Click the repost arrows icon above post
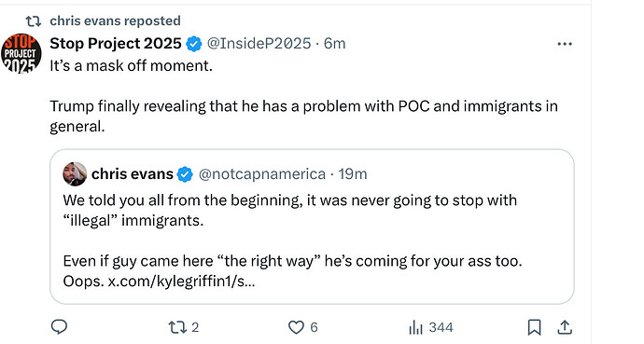This screenshot has width=644, height=344. coord(34,21)
